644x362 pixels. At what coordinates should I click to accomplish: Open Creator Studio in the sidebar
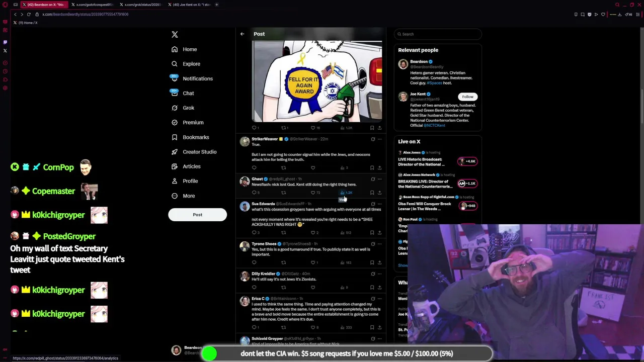[x=194, y=151]
